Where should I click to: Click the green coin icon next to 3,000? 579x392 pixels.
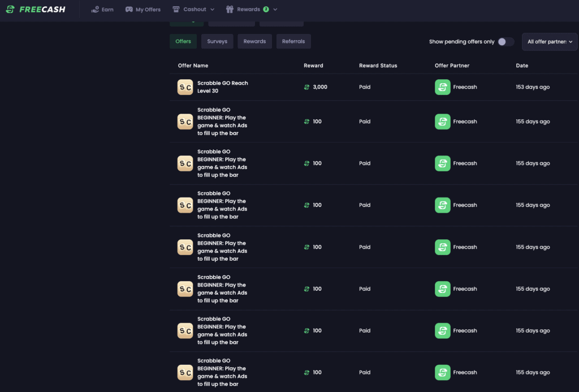(x=306, y=87)
